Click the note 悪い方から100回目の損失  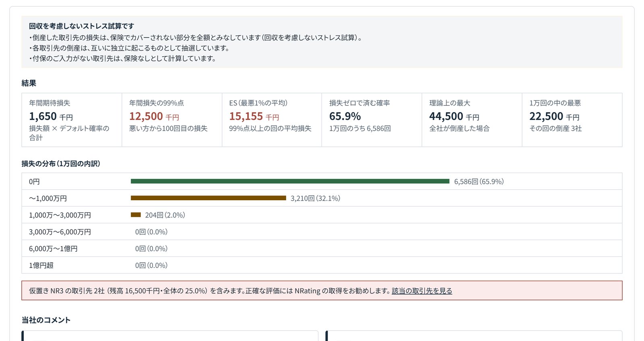coord(168,128)
